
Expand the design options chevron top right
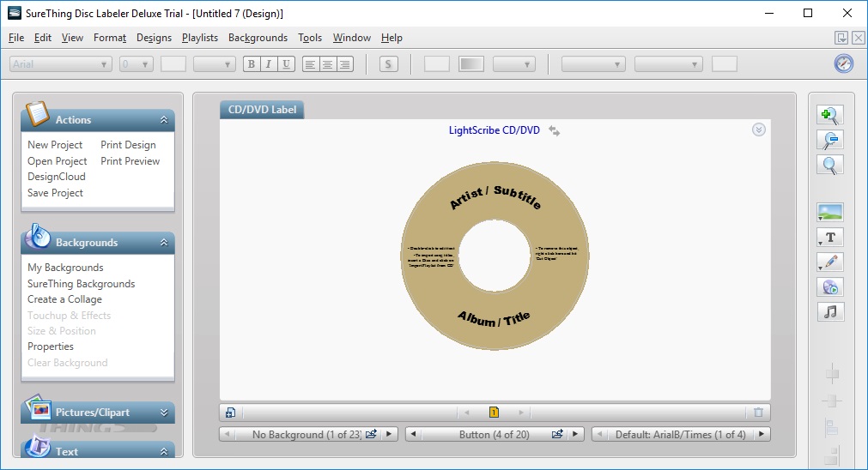(758, 130)
